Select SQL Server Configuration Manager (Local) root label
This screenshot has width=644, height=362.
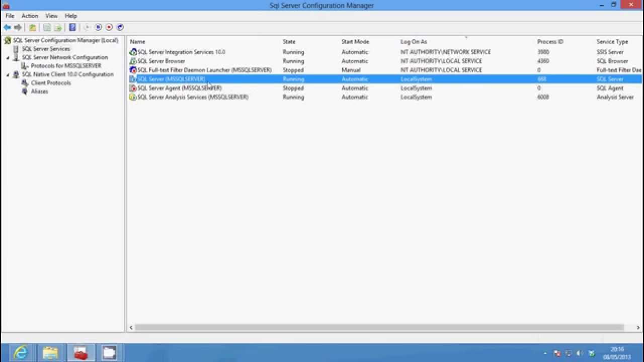pyautogui.click(x=65, y=40)
